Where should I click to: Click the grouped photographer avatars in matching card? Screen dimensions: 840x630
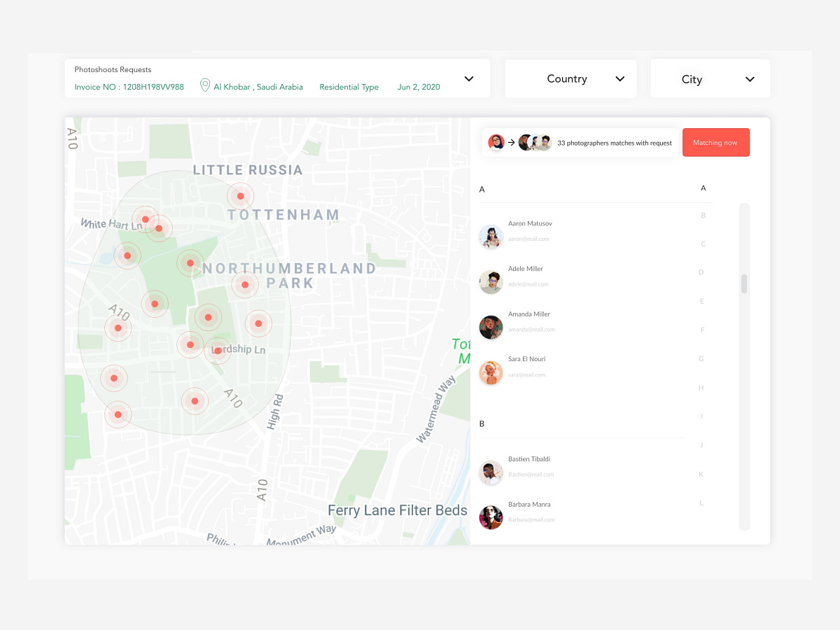point(534,142)
